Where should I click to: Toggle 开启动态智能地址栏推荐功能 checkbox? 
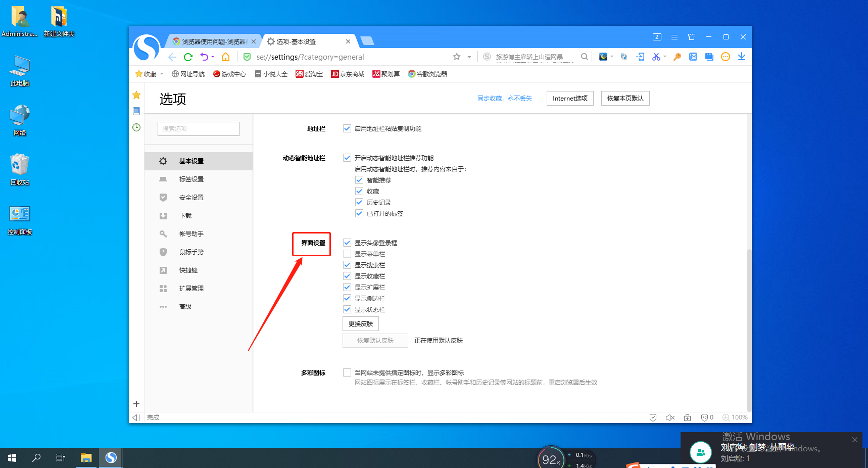347,158
